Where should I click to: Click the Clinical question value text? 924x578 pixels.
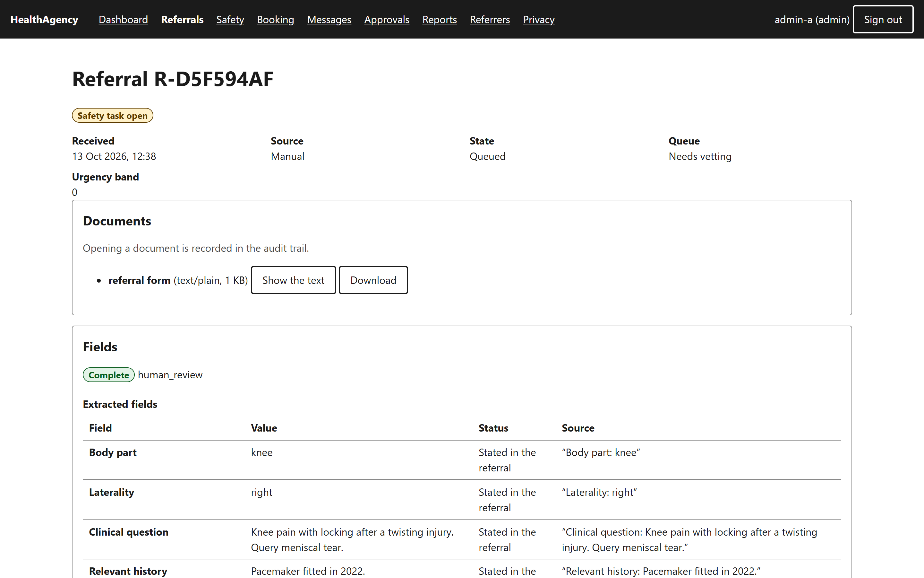pyautogui.click(x=352, y=540)
